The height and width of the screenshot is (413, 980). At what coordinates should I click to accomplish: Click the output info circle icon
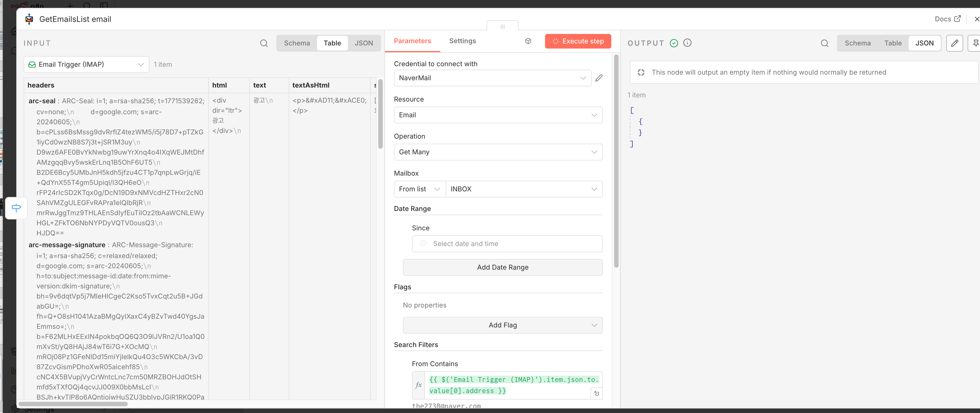point(687,43)
